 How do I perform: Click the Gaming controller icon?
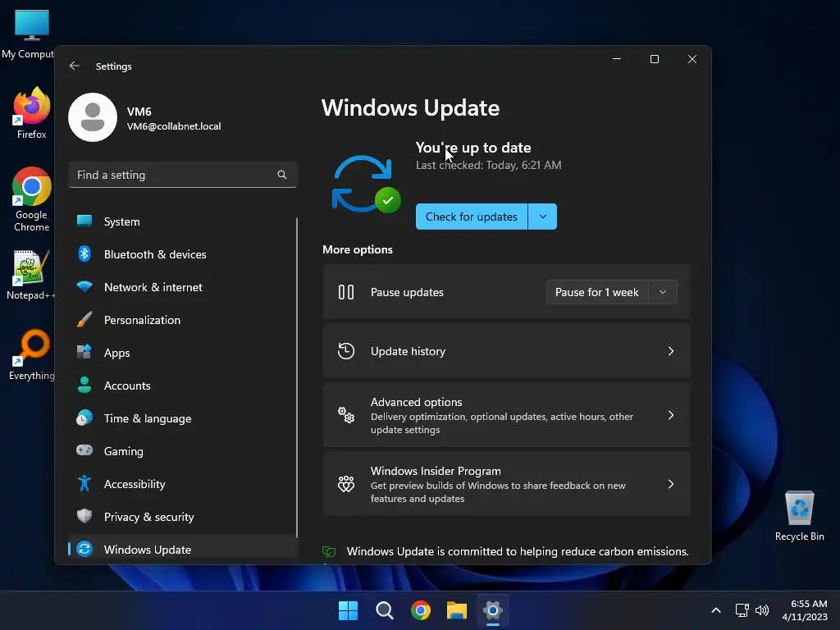tap(84, 450)
